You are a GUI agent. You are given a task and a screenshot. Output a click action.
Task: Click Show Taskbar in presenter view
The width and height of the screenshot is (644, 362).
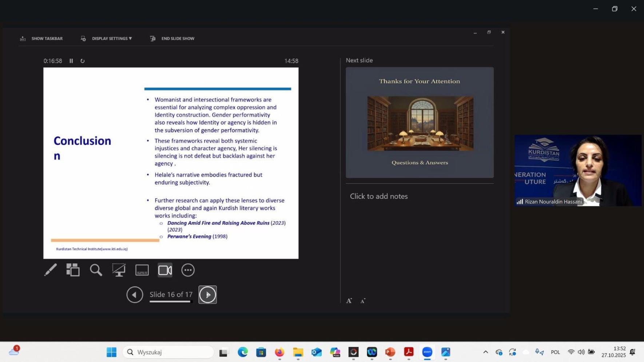tap(41, 39)
